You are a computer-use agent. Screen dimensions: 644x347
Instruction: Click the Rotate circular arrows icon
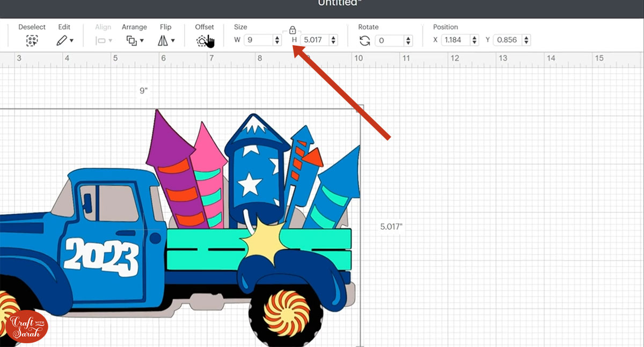pyautogui.click(x=365, y=40)
